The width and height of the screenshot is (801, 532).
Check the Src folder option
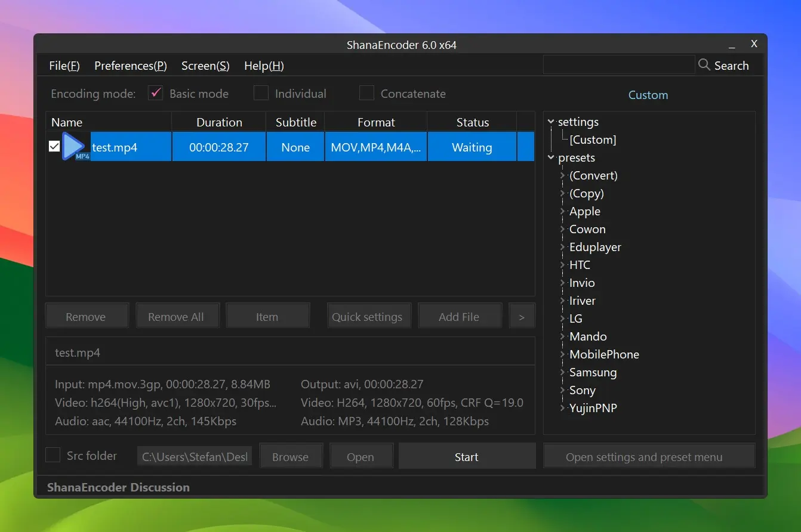53,456
